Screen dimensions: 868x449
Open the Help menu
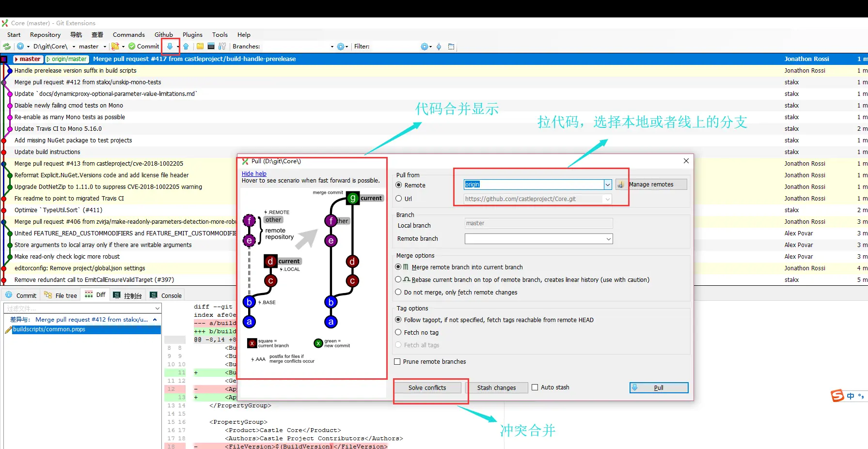[x=244, y=35]
